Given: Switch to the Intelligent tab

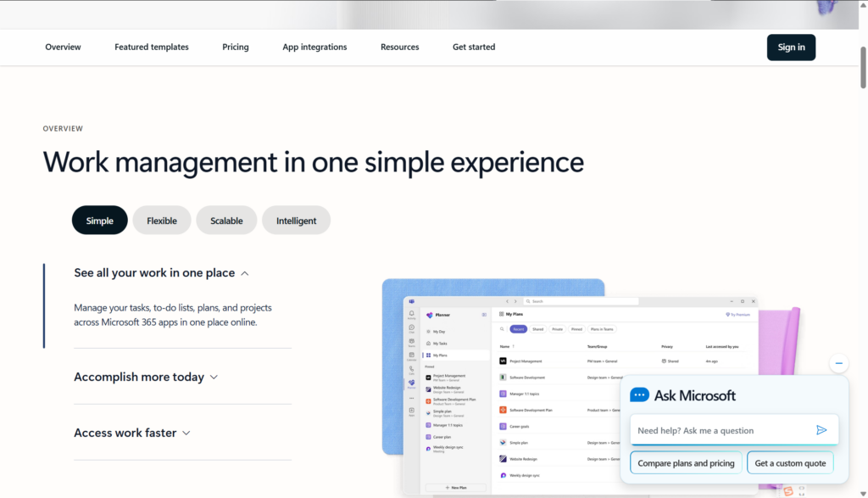Looking at the screenshot, I should tap(296, 221).
